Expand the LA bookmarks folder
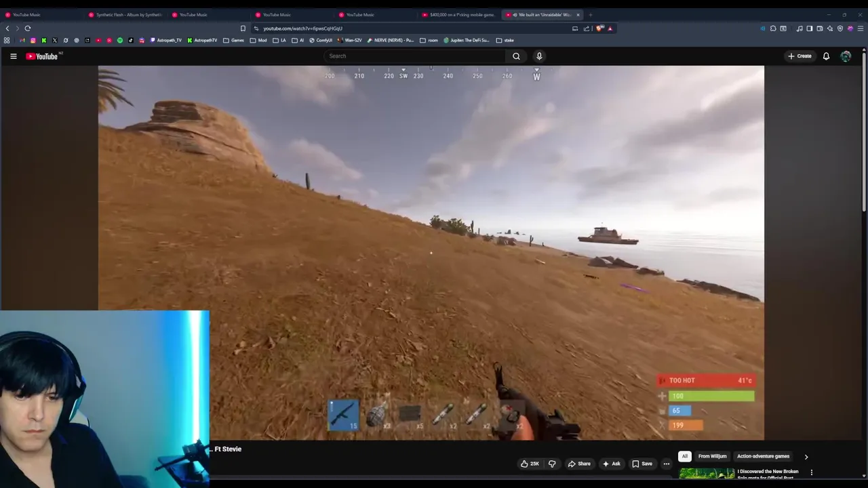Image resolution: width=868 pixels, height=488 pixels. click(279, 41)
